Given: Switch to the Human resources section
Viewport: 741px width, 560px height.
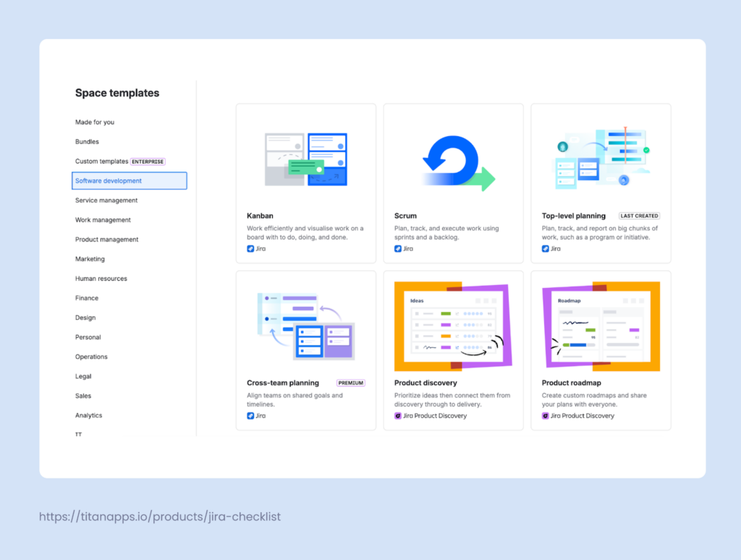Looking at the screenshot, I should (x=100, y=278).
